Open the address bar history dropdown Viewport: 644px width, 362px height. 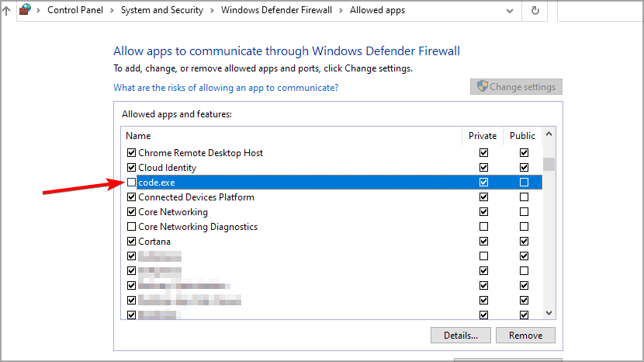coord(509,11)
